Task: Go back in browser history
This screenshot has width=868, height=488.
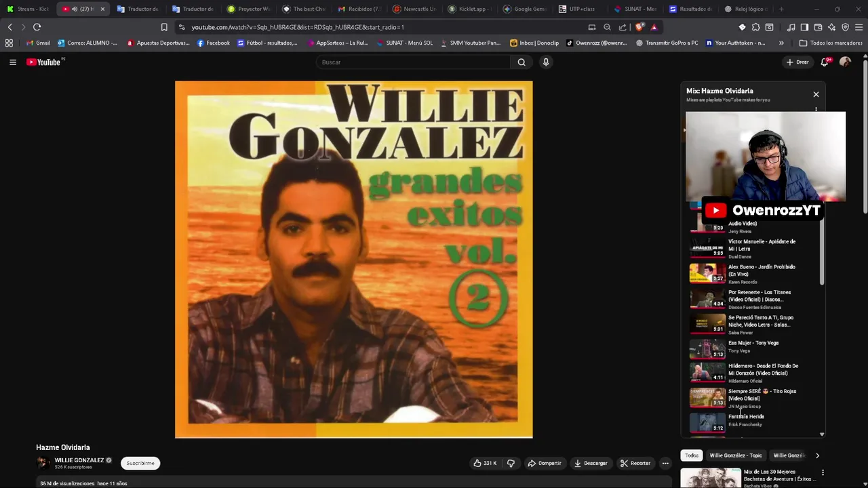Action: [9, 27]
